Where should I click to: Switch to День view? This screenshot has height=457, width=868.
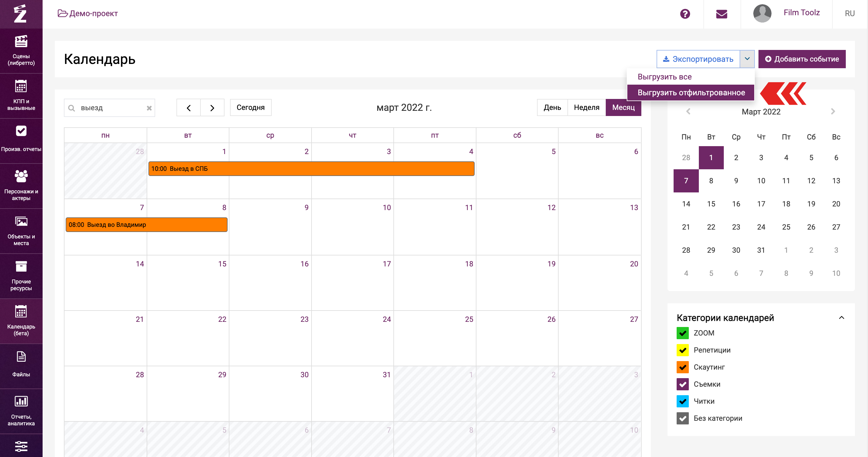(552, 107)
